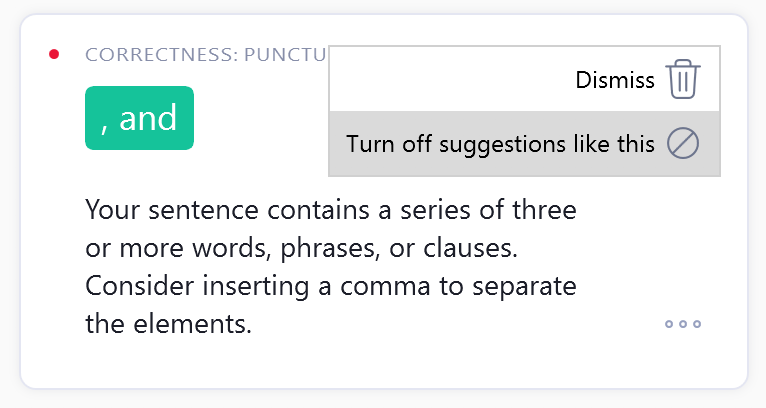Click the highlighted gray menu row
Screen dimensions: 766x408
(x=524, y=144)
